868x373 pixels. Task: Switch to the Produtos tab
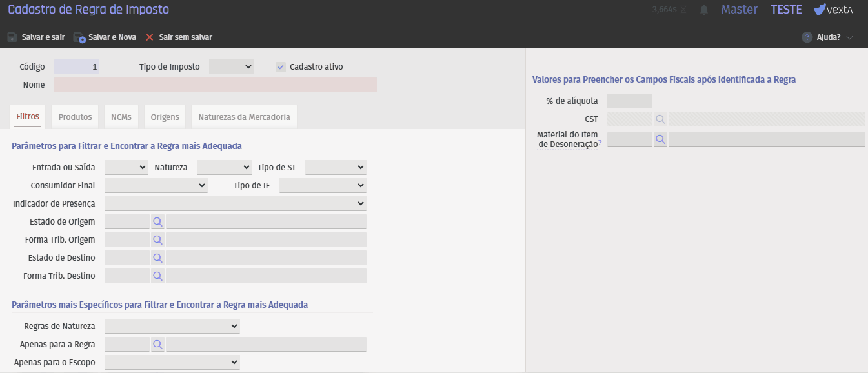(75, 117)
